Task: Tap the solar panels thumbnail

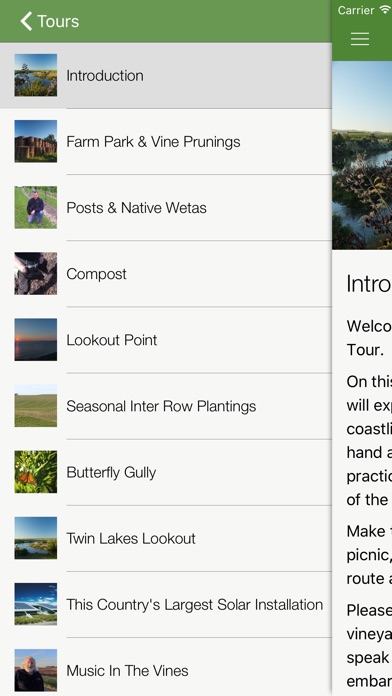Action: click(x=36, y=604)
